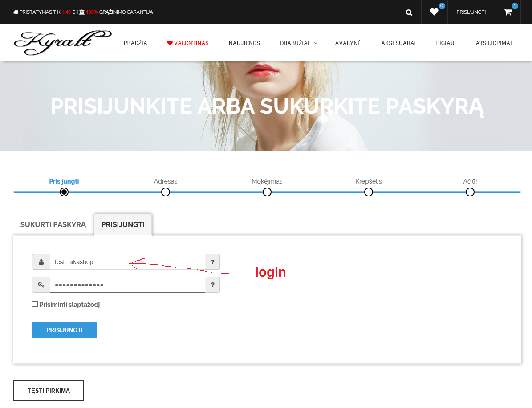Select the Prisijungti checkout step circle
The width and height of the screenshot is (532, 408).
pyautogui.click(x=64, y=192)
